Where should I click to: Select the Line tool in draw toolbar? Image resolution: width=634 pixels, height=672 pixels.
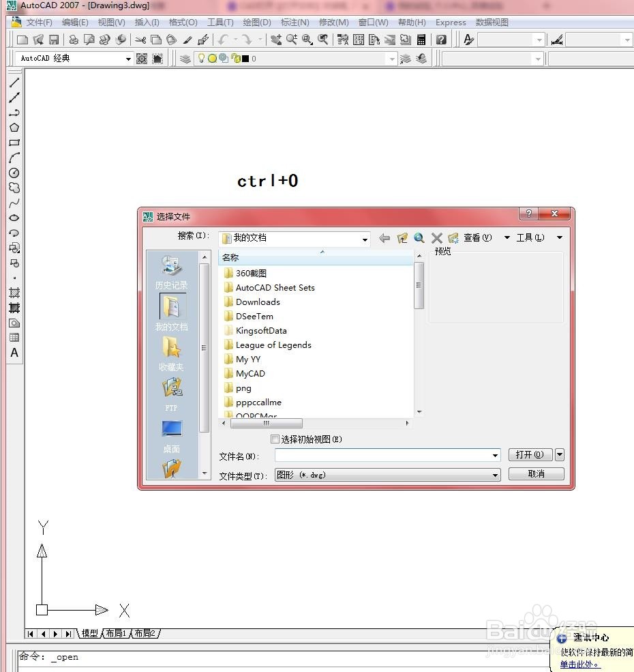14,83
